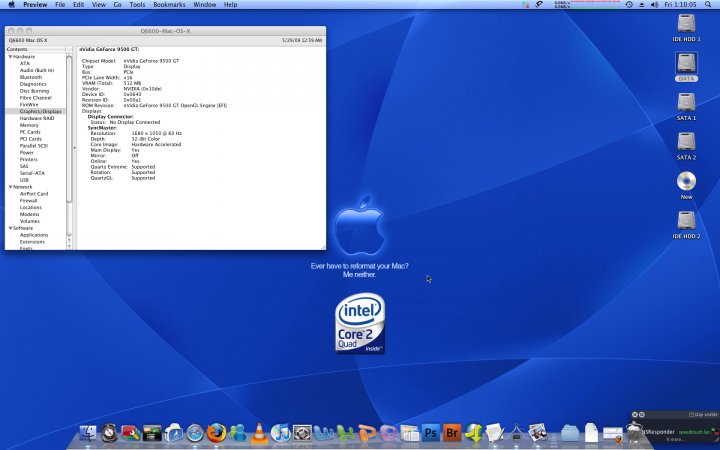Open TextEdit paper and pen icon
720x450 pixels.
(x=495, y=433)
